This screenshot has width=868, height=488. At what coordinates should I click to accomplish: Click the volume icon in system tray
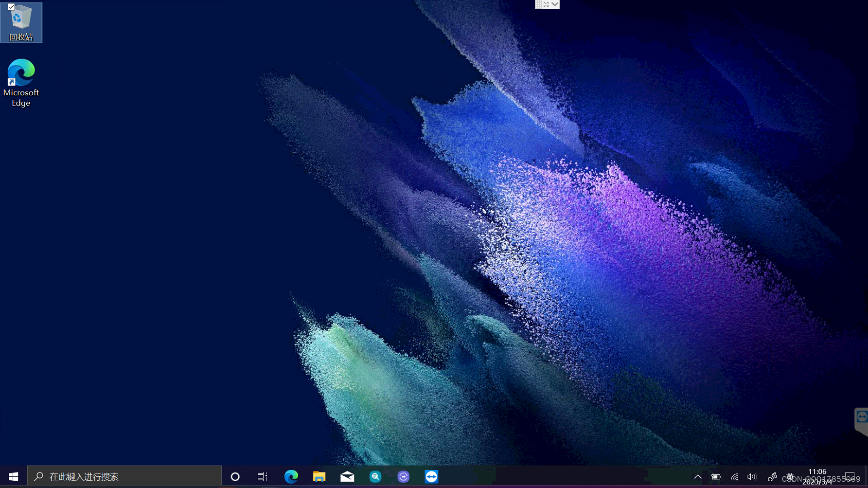[x=752, y=477]
